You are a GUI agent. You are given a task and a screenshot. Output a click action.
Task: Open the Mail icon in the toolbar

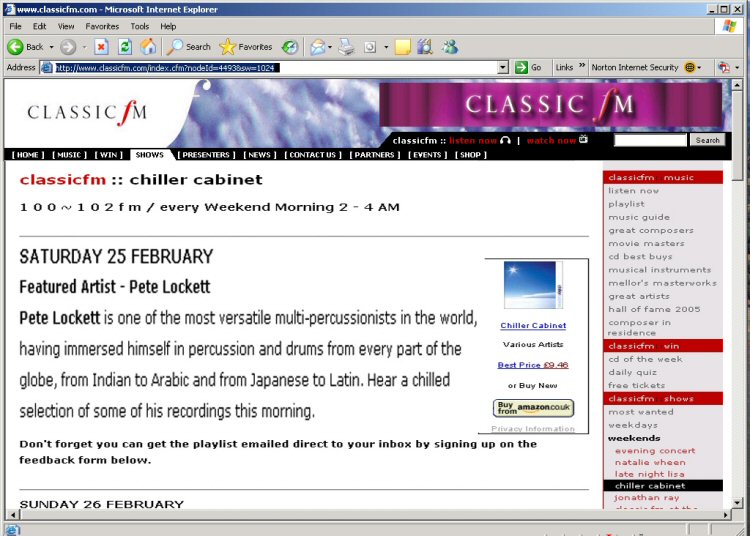[317, 47]
